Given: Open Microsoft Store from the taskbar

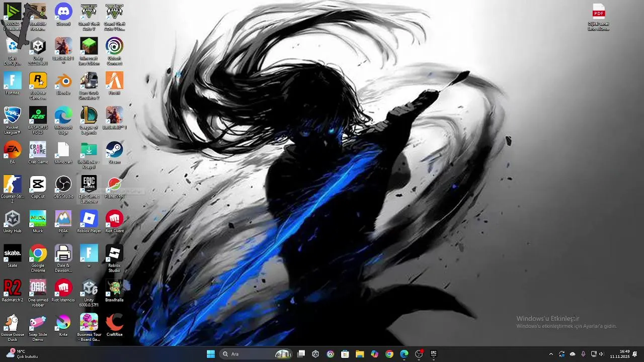Looking at the screenshot, I should coord(345,354).
